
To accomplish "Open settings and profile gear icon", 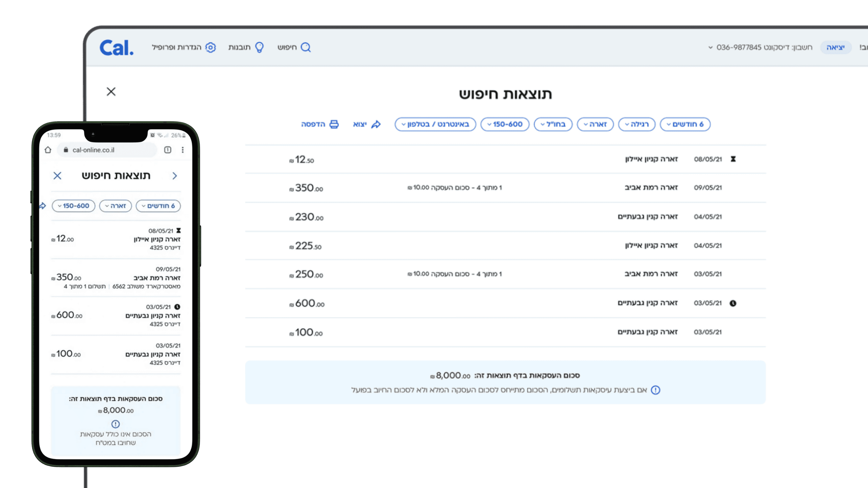I will (x=211, y=48).
